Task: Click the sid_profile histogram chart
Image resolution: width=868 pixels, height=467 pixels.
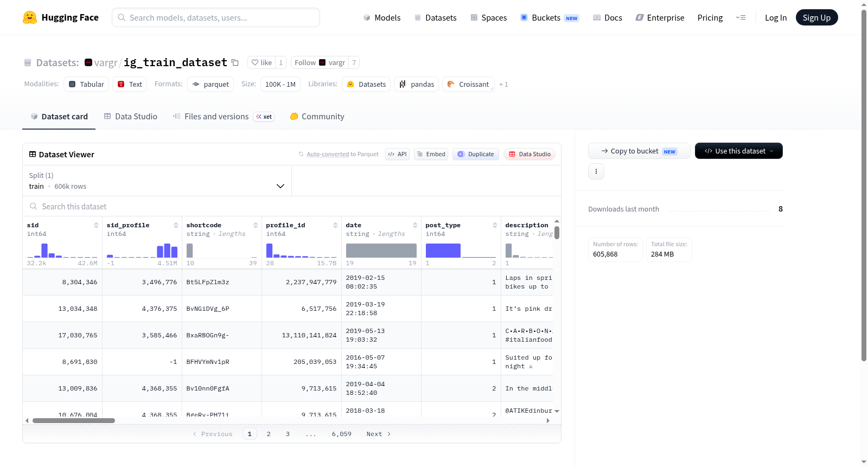Action: pyautogui.click(x=142, y=250)
